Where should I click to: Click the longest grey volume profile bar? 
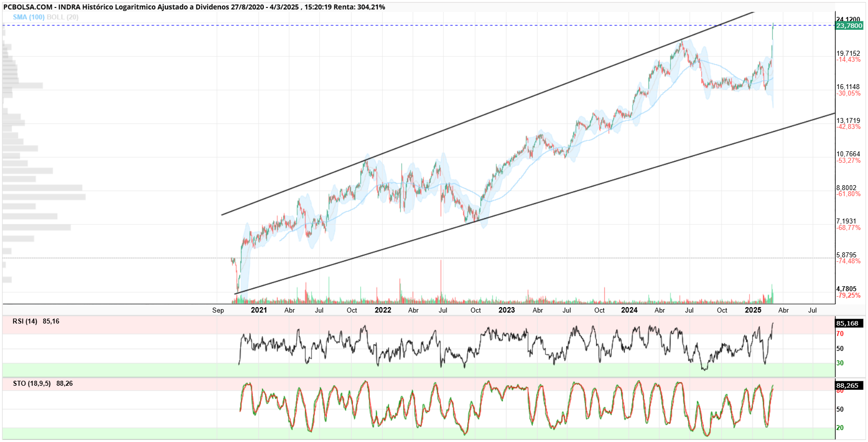44,197
